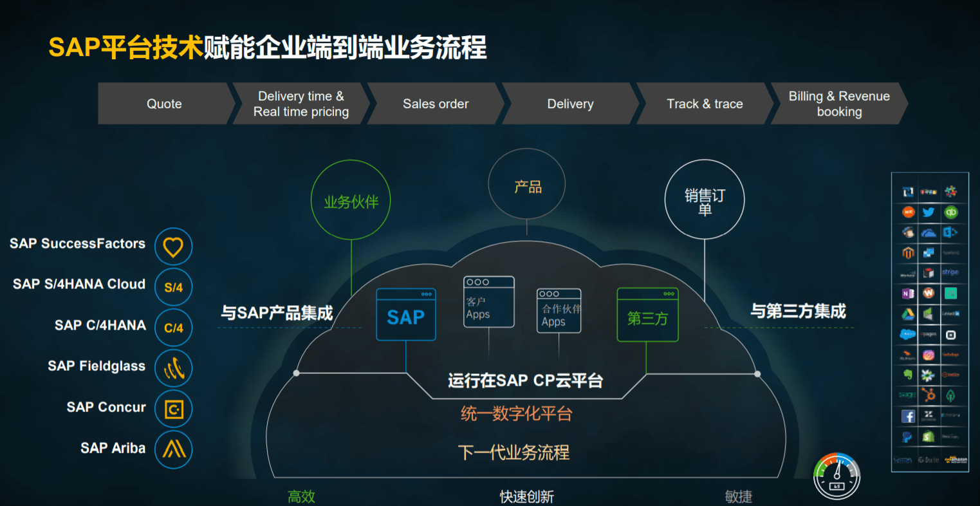Click the Amazon Web Services logo
Screen dimensions: 980x506
[x=955, y=460]
